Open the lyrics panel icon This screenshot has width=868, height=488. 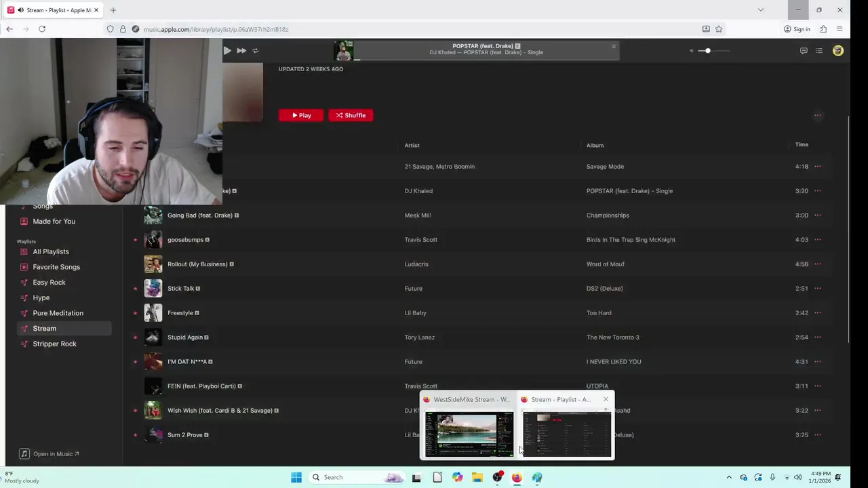click(804, 51)
